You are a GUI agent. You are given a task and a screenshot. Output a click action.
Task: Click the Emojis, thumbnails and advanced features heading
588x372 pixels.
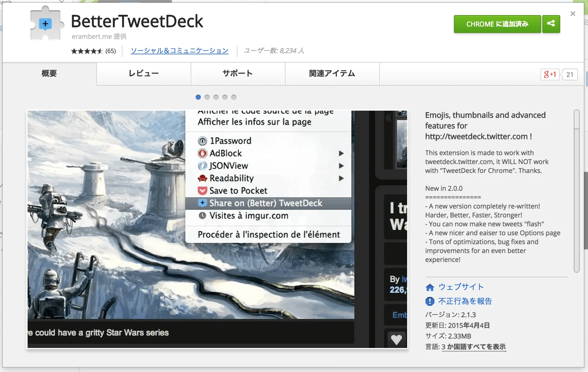coord(485,126)
